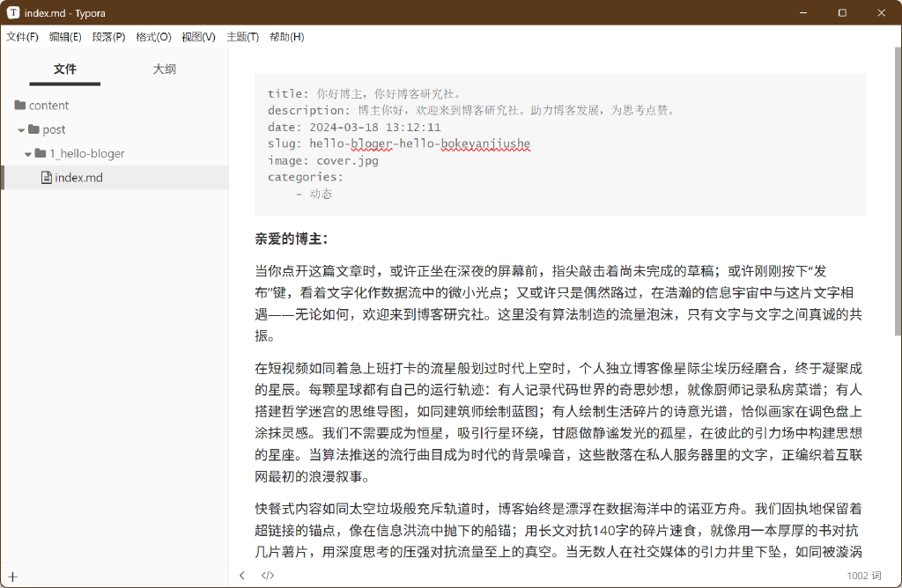Select index.md in the file tree
The image size is (902, 588).
[x=79, y=177]
